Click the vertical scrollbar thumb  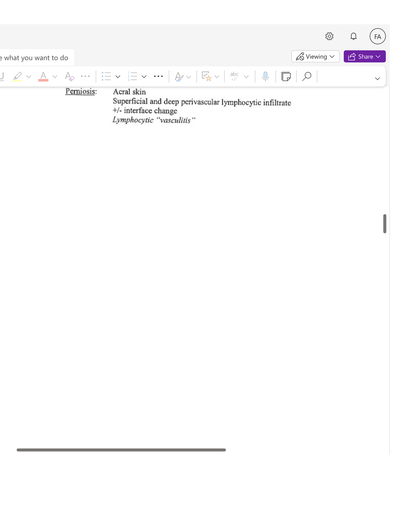pos(385,223)
